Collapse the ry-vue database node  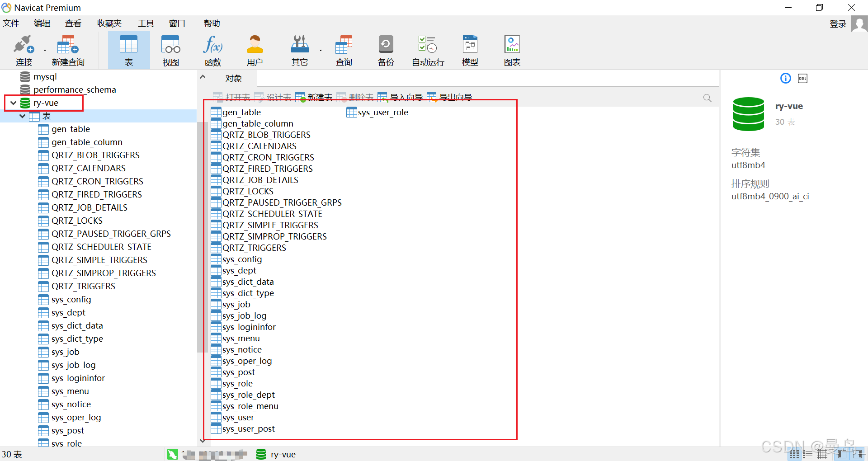coord(13,103)
